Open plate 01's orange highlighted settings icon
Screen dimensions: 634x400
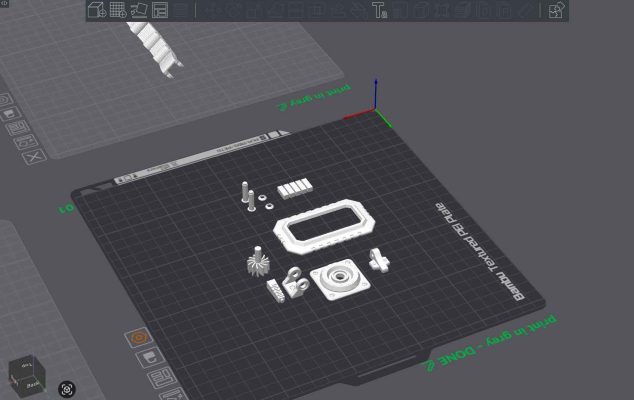[138, 338]
